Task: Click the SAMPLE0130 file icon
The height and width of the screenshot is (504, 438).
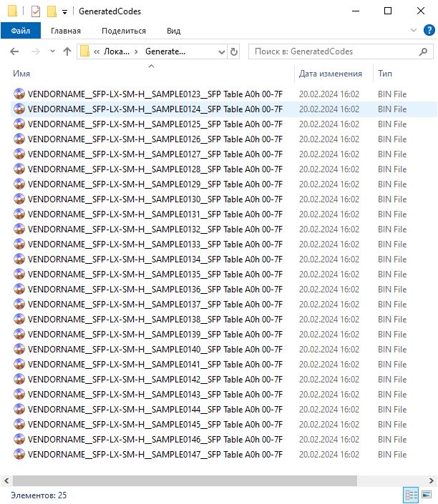Action: point(19,199)
